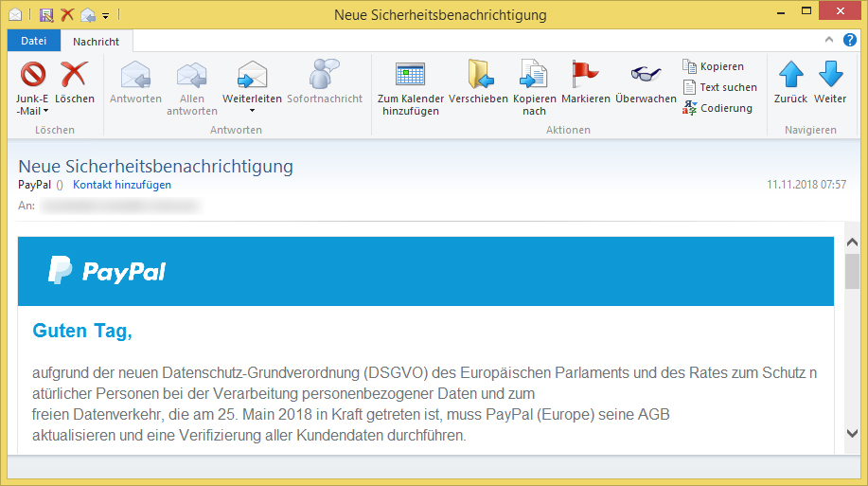
Task: Select Allen antworten in ribbon
Action: point(191,89)
